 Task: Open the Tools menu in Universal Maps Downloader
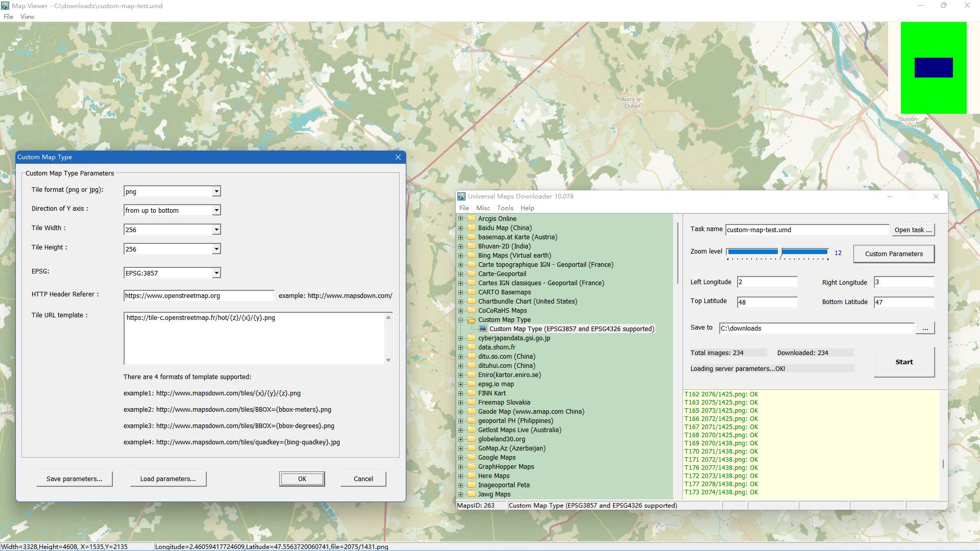tap(505, 208)
